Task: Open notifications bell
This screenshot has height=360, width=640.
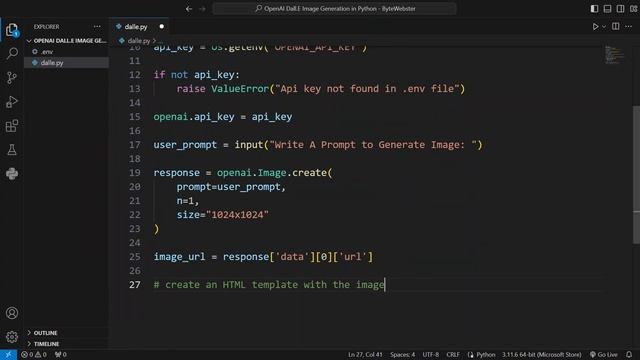Action: click(629, 355)
